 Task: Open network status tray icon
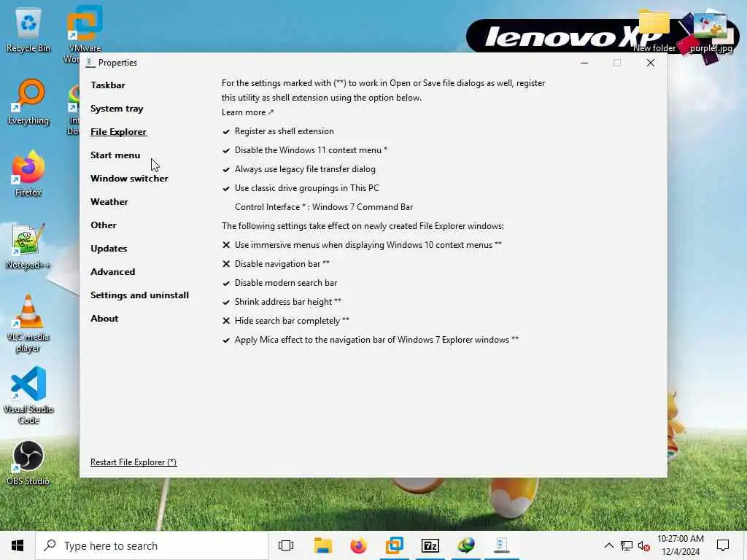pyautogui.click(x=627, y=545)
